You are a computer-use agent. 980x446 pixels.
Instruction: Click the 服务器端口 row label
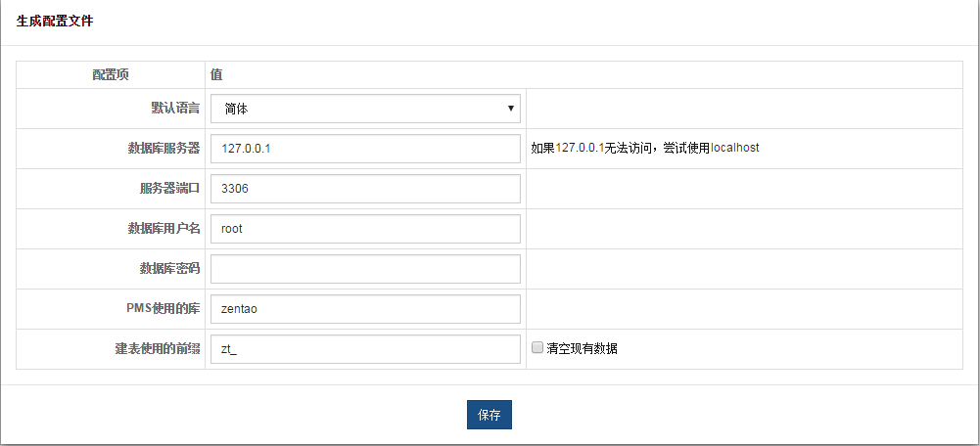point(169,188)
